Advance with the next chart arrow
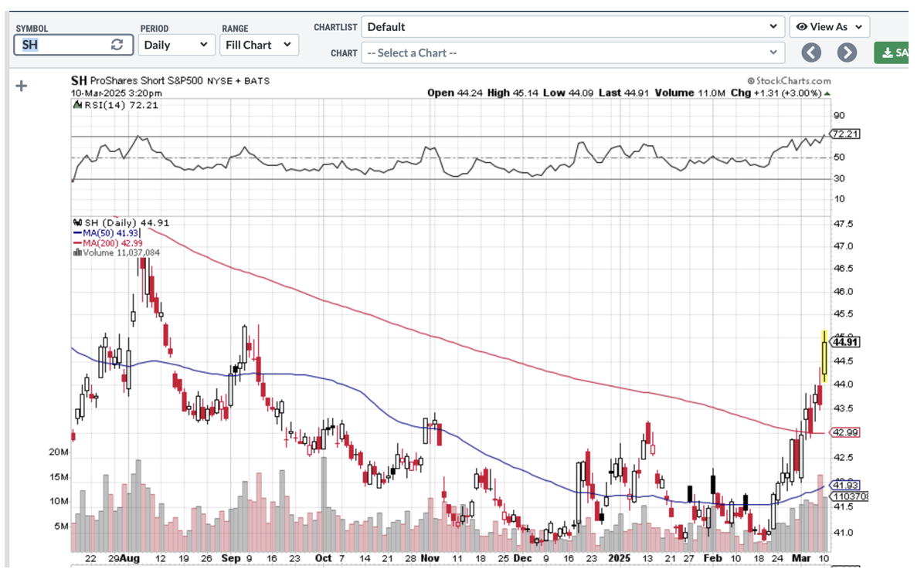 [847, 52]
